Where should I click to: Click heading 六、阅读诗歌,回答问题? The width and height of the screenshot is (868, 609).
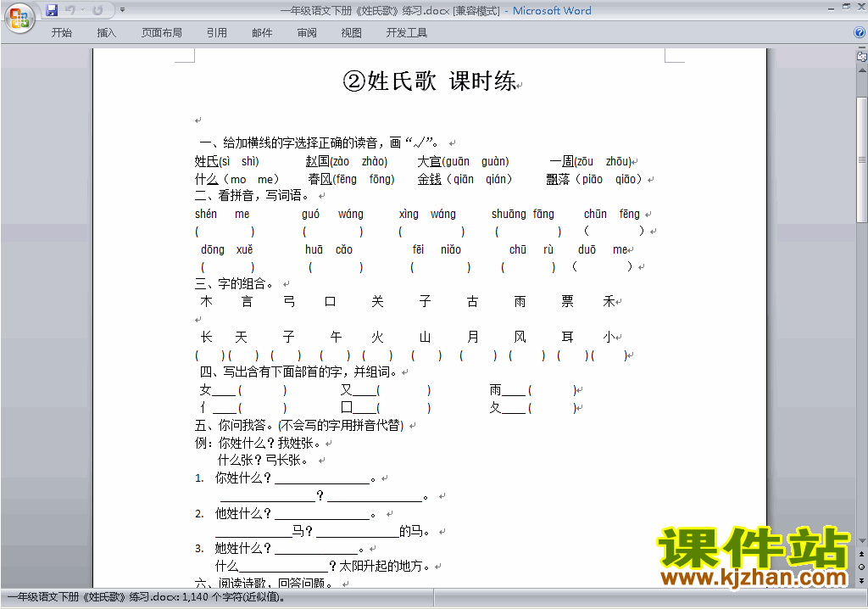tap(265, 584)
